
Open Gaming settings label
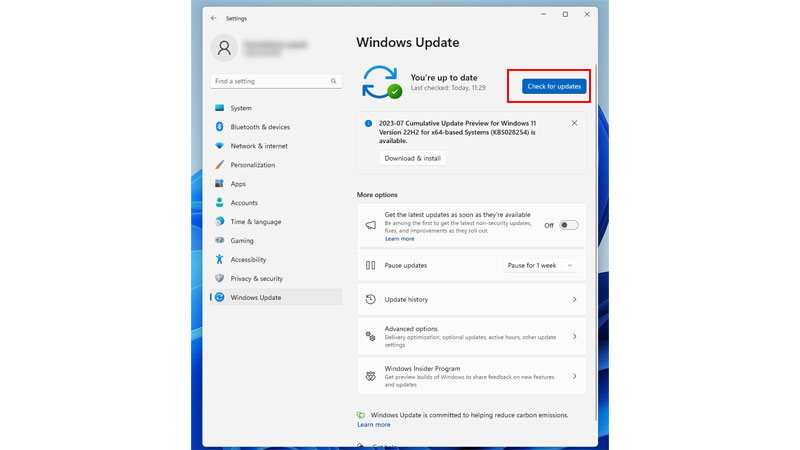(x=242, y=240)
